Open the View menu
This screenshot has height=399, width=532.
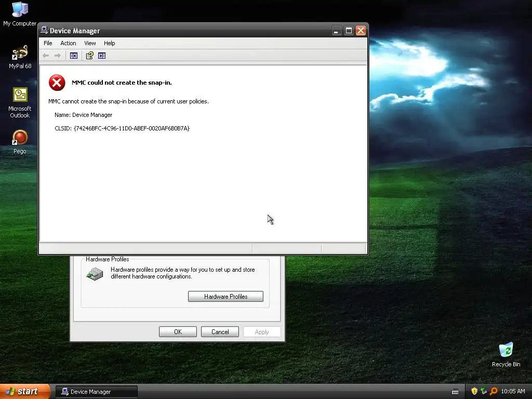coord(90,43)
